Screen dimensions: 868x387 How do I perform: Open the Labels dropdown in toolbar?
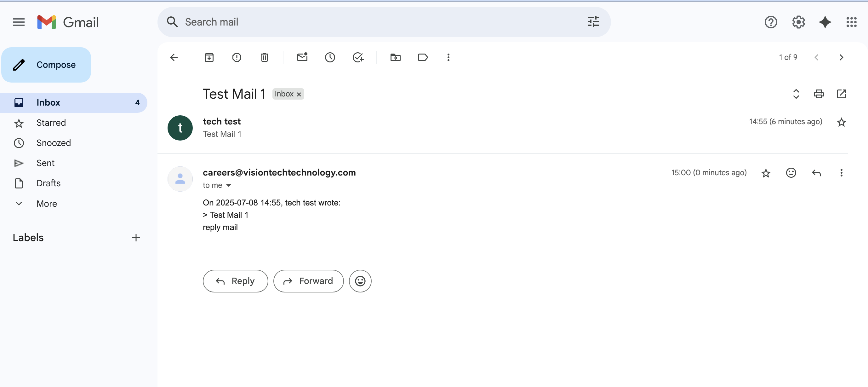click(x=423, y=57)
